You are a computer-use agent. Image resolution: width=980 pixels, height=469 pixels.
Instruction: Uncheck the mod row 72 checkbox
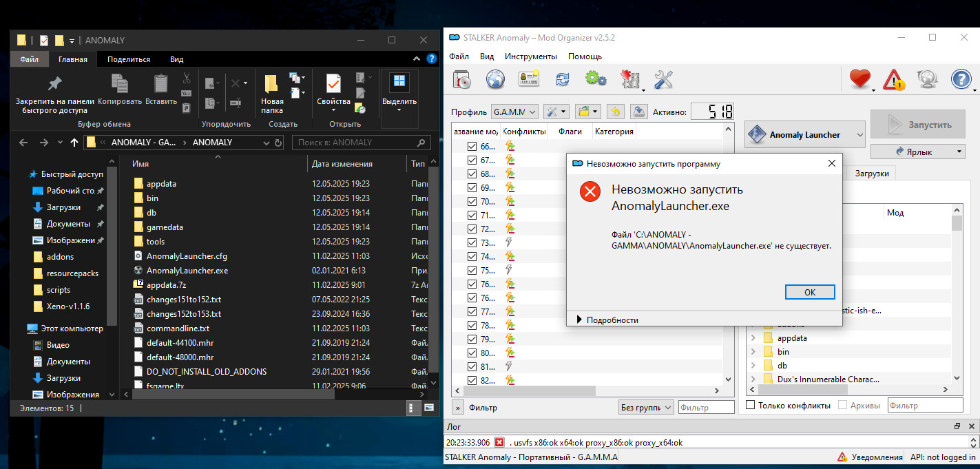(472, 229)
